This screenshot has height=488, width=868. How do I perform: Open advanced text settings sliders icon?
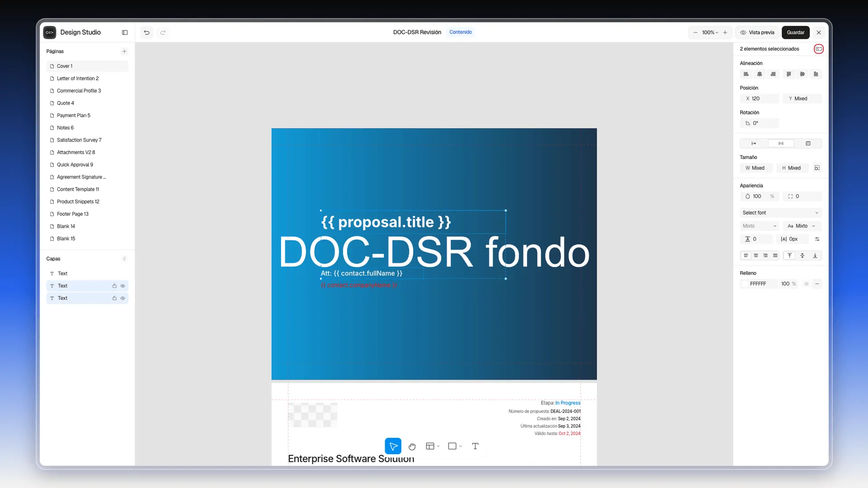click(817, 239)
